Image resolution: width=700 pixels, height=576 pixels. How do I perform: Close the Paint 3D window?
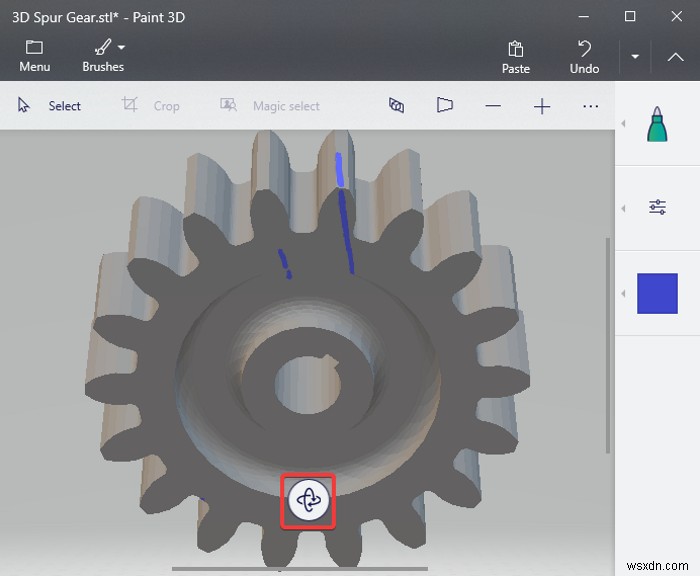(x=676, y=17)
